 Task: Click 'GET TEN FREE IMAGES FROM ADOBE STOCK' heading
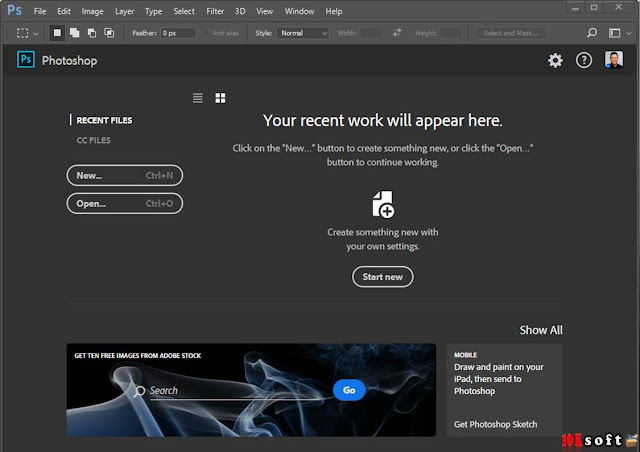(x=138, y=356)
